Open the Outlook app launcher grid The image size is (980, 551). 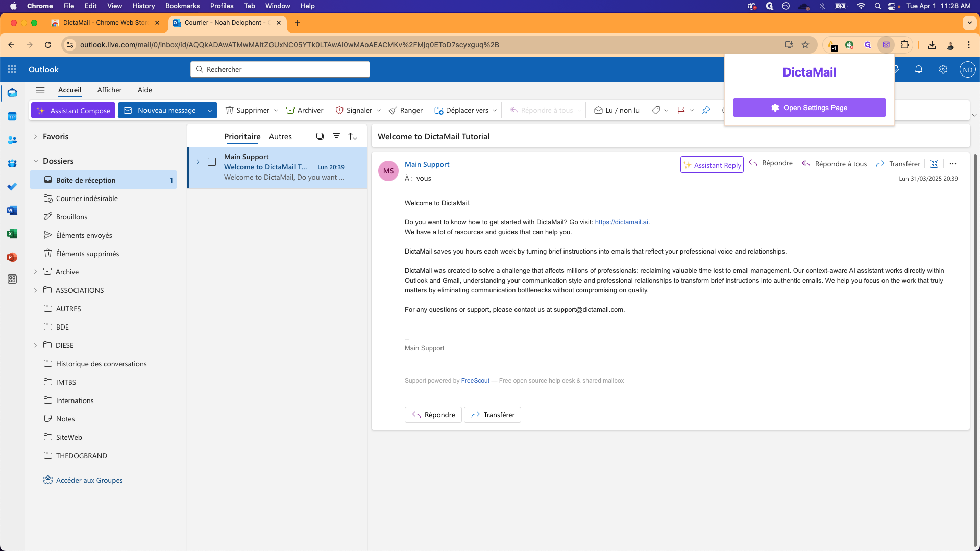click(12, 69)
